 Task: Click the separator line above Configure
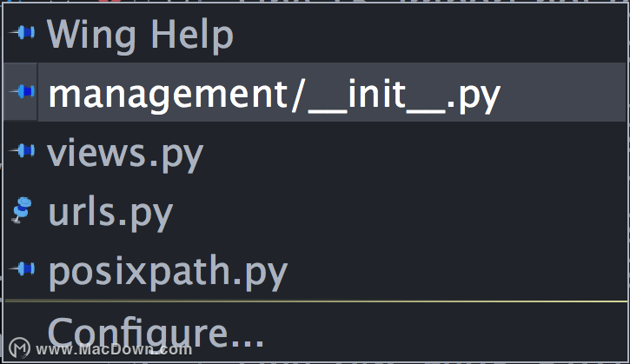tap(315, 301)
